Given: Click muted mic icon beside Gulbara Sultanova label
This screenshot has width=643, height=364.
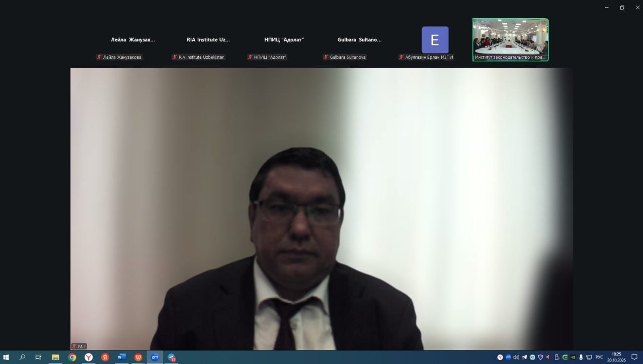Looking at the screenshot, I should pos(326,57).
